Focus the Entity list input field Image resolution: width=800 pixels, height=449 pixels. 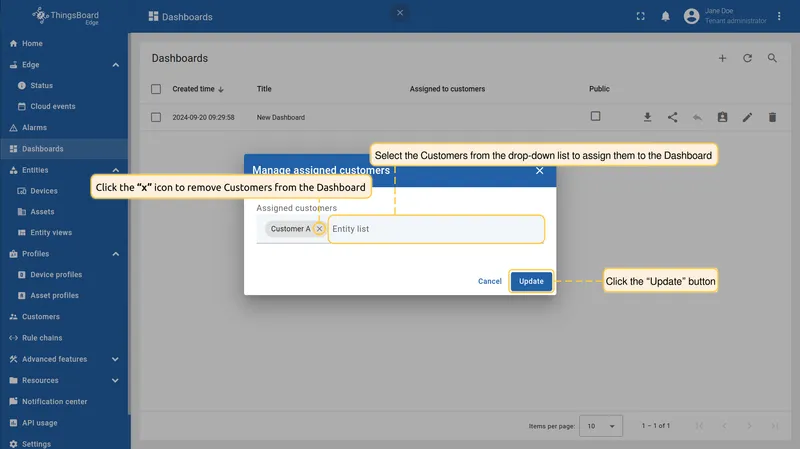pyautogui.click(x=437, y=229)
